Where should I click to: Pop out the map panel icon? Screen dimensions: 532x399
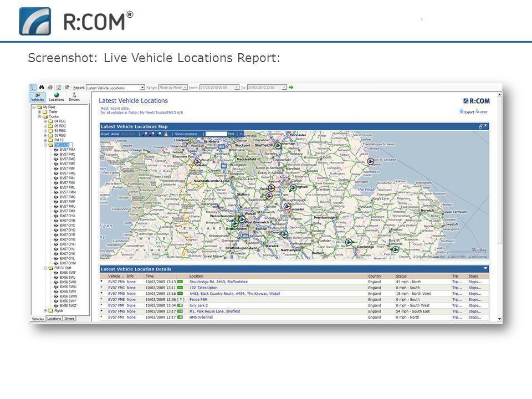[480, 126]
